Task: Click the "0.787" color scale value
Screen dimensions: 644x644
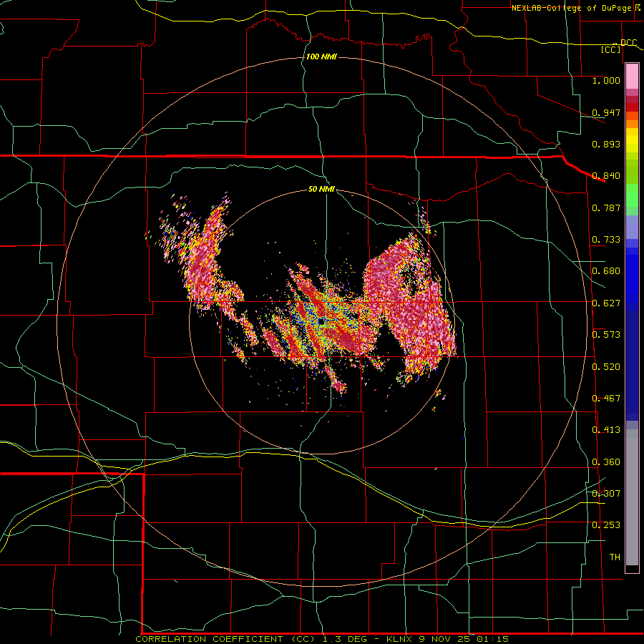Action: pyautogui.click(x=606, y=208)
